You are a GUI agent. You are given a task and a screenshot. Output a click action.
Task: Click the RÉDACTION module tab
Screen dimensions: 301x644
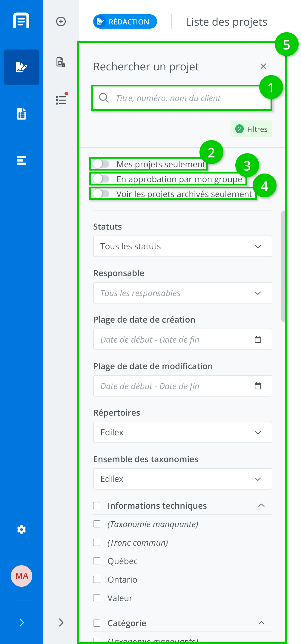click(x=125, y=21)
